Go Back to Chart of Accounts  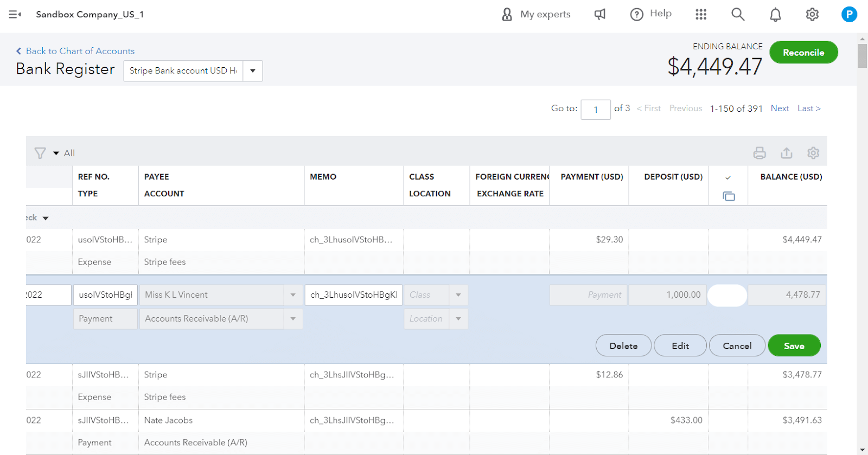point(75,51)
